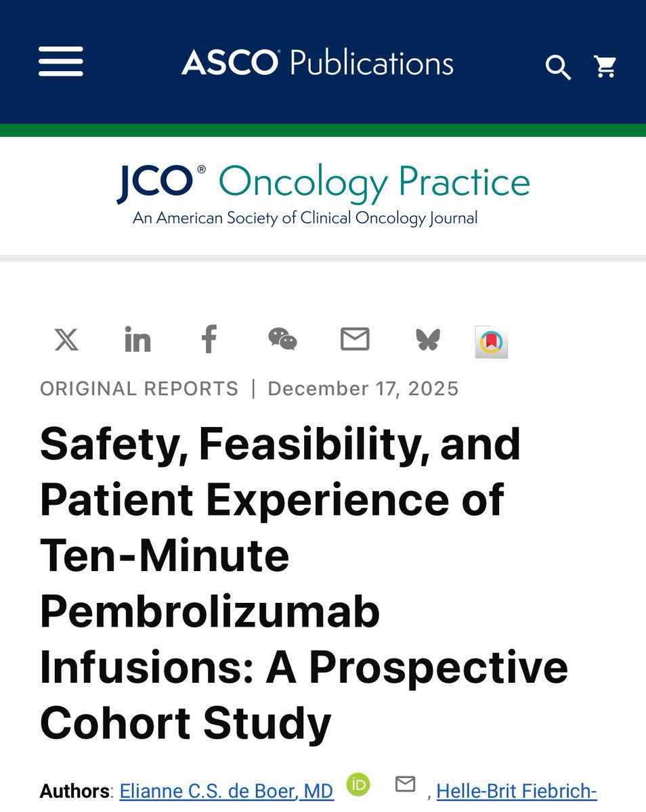646x812 pixels.
Task: Click the December 17, 2025 publication date
Action: point(364,388)
